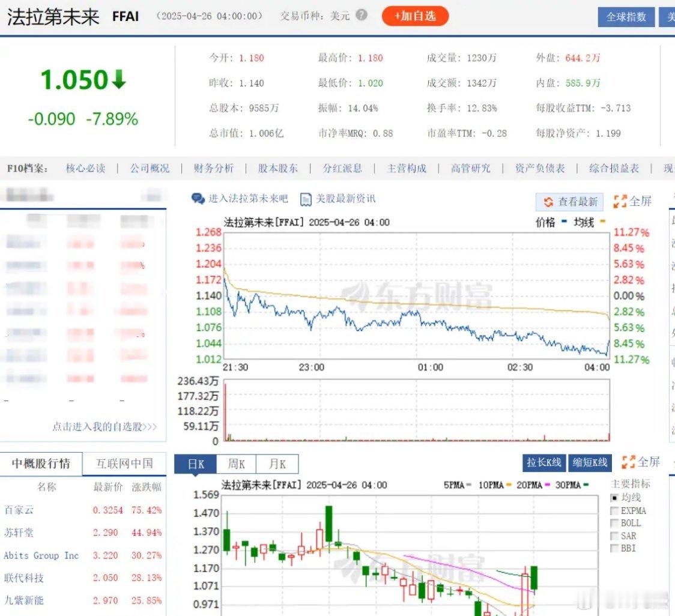
Task: Open 点击进入我的自选股 link
Action: pos(104,427)
